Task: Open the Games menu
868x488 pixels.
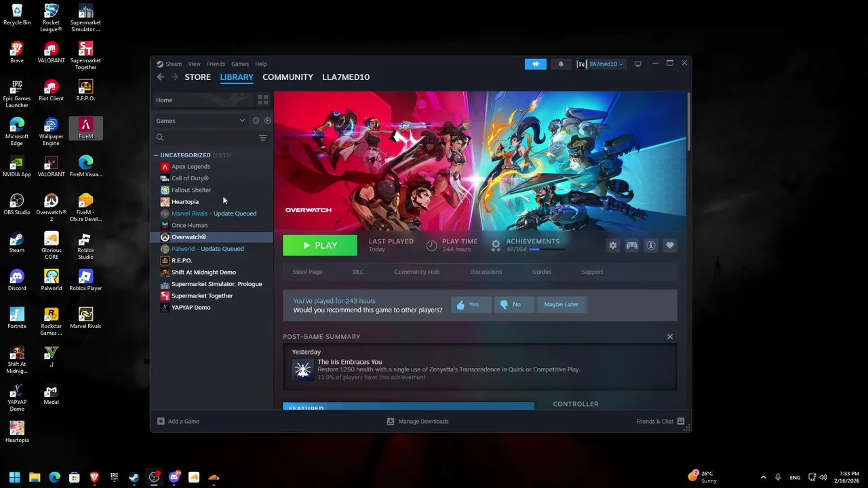Action: [240, 64]
